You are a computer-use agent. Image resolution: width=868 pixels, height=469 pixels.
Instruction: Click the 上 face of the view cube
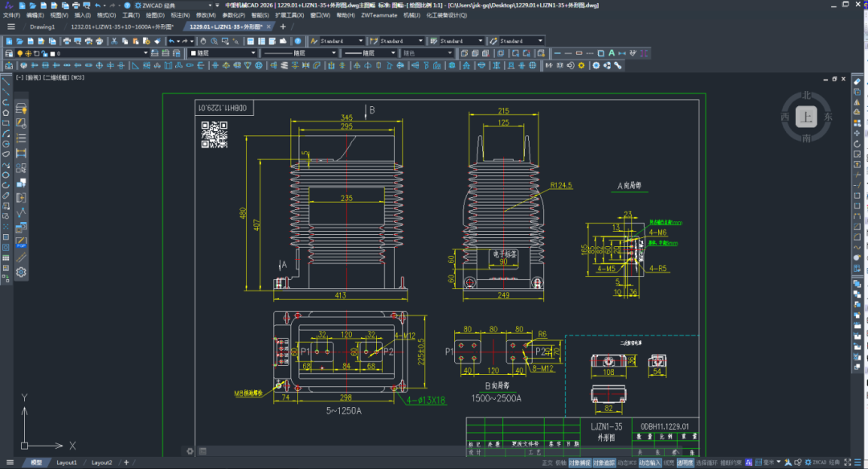click(806, 117)
